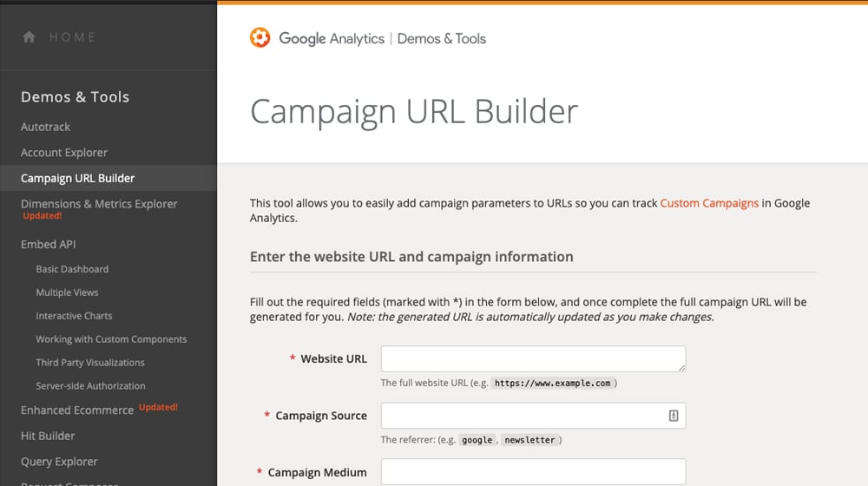868x486 pixels.
Task: Follow the Custom Campaigns link
Action: [709, 203]
